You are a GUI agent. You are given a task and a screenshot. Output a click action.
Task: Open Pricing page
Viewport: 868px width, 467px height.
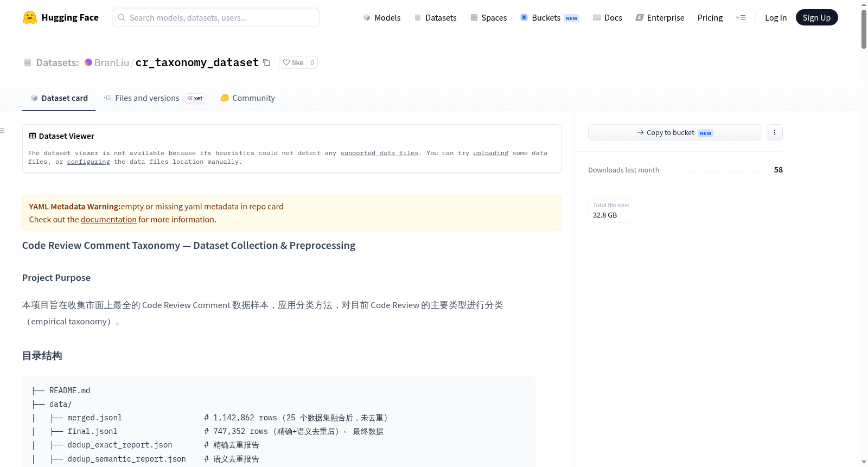[710, 17]
